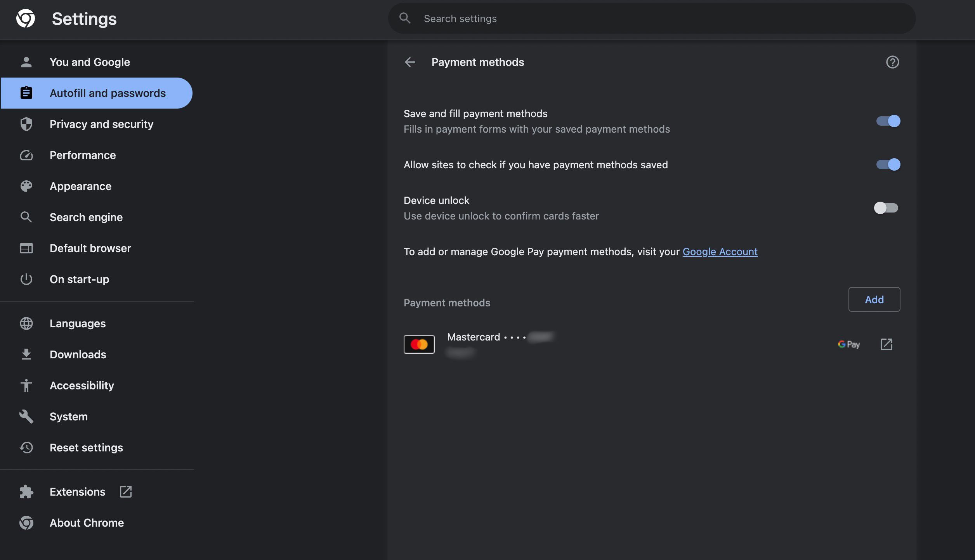The width and height of the screenshot is (975, 560).
Task: Navigate to Accessibility settings
Action: (82, 385)
